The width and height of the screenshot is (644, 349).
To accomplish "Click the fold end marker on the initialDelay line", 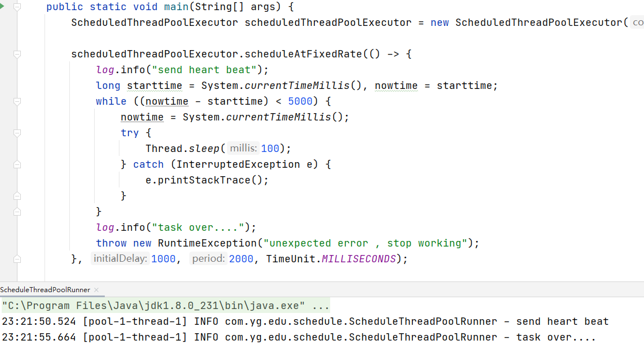I will (x=17, y=259).
